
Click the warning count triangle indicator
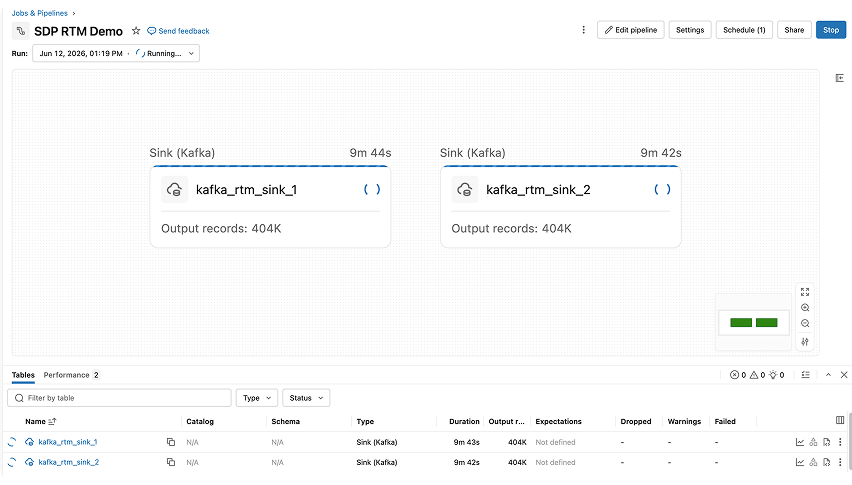[x=757, y=375]
